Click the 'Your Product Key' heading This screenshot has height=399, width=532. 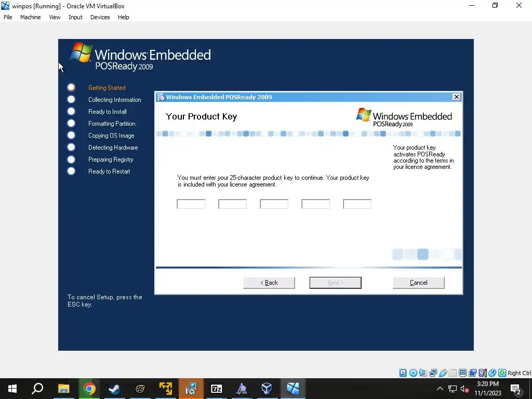(201, 116)
